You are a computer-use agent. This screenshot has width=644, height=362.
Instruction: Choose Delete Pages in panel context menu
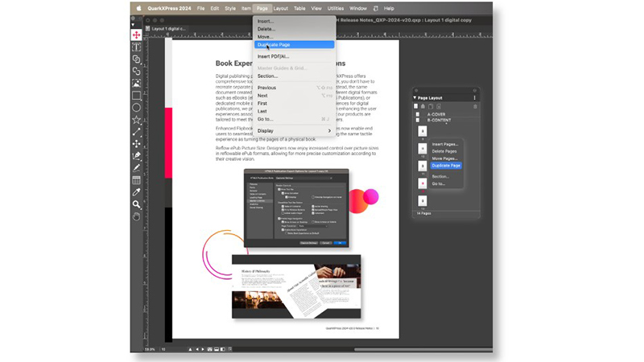point(446,151)
